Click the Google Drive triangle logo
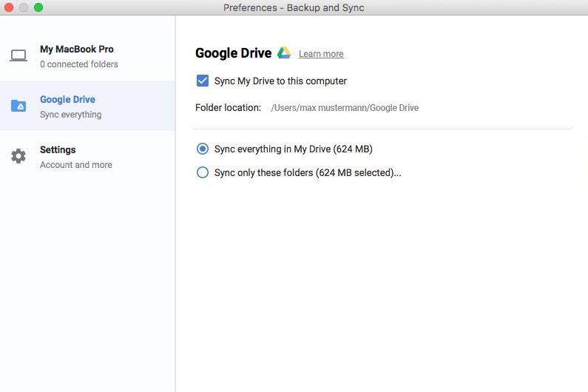This screenshot has height=392, width=588. coord(284,53)
